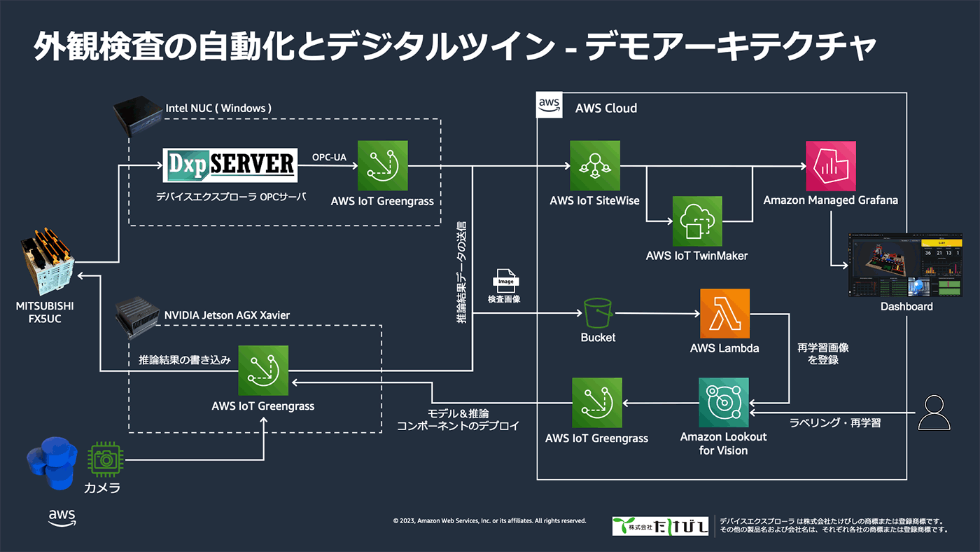Click the 'Intel NUC ( Windows )' label

coord(218,108)
